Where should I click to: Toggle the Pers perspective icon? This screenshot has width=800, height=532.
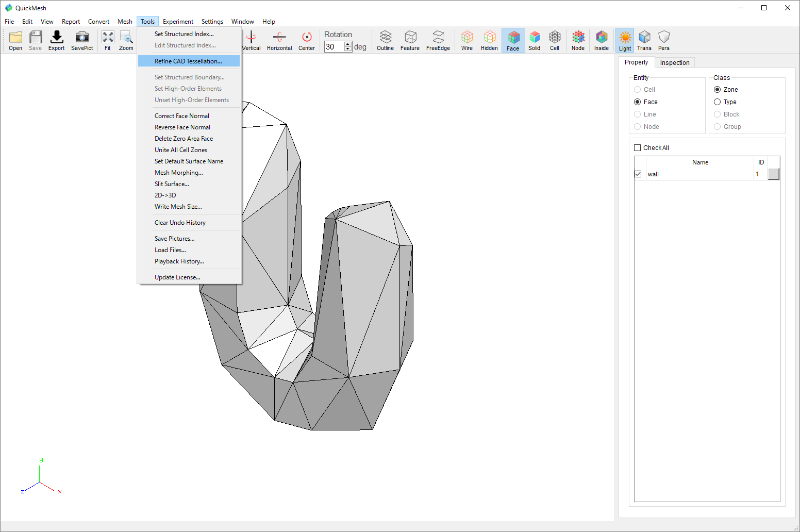tap(664, 40)
